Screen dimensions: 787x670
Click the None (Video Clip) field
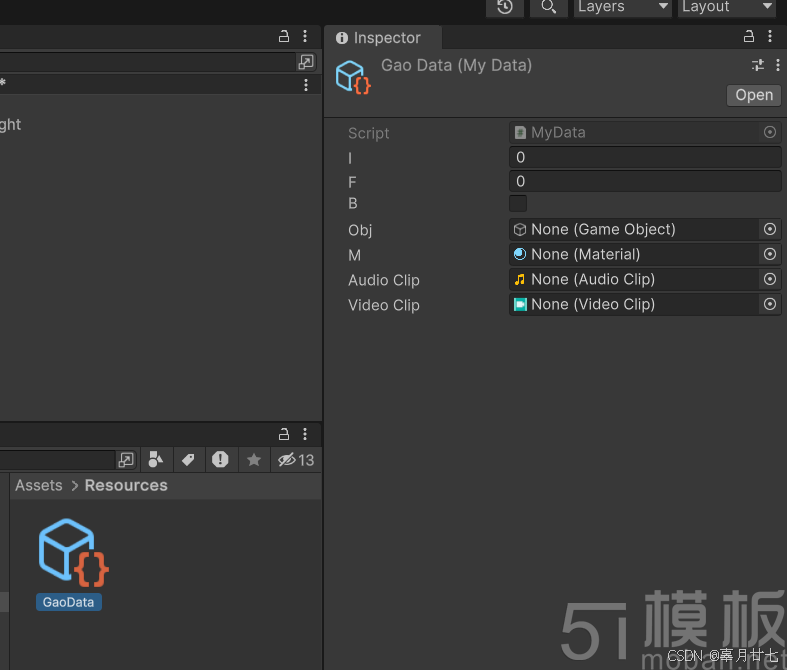coord(634,304)
